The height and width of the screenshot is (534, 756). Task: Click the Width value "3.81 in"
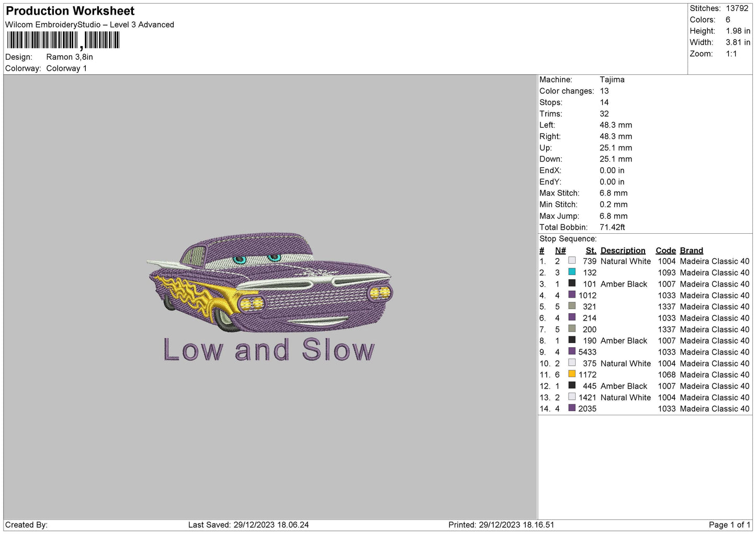738,42
